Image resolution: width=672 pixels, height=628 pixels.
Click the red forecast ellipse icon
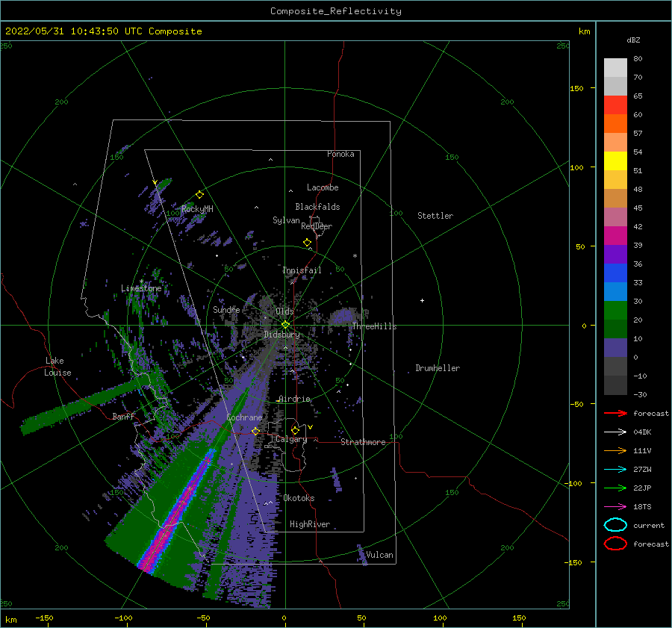coord(615,544)
